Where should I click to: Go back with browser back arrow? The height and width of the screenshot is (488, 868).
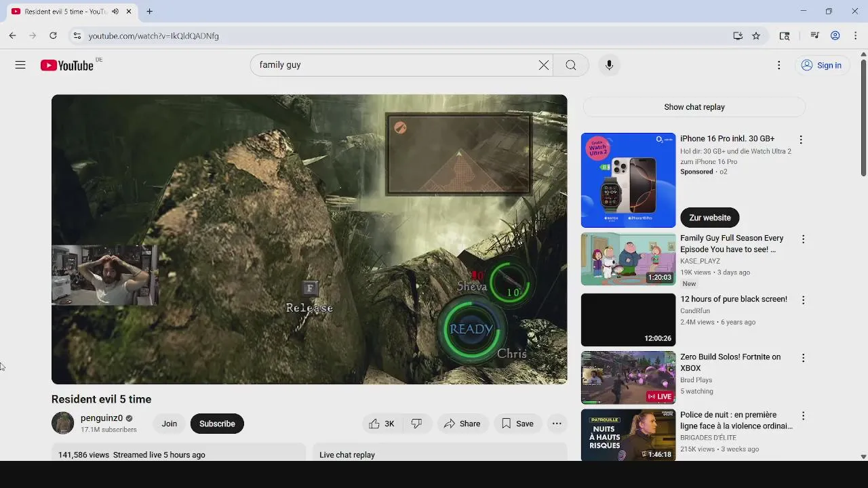(12, 36)
